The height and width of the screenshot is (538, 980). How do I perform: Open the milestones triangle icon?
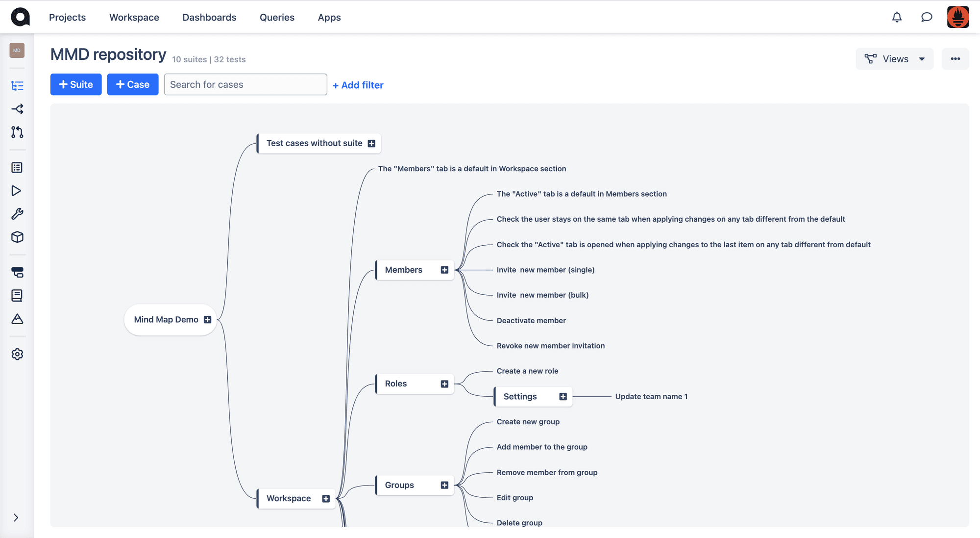tap(17, 319)
